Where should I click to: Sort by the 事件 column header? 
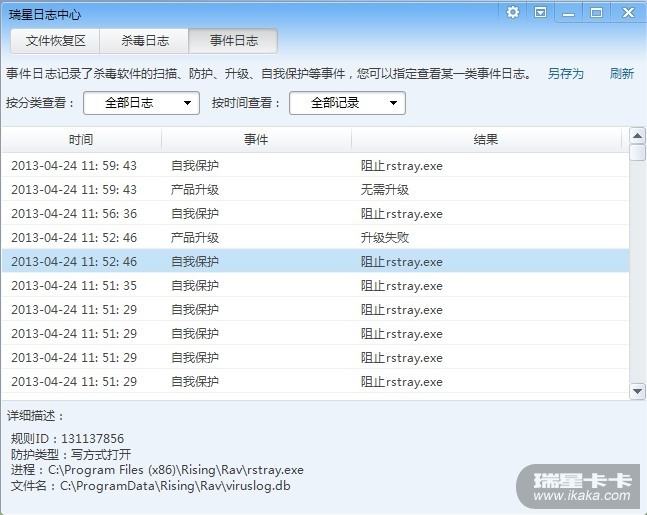(256, 139)
